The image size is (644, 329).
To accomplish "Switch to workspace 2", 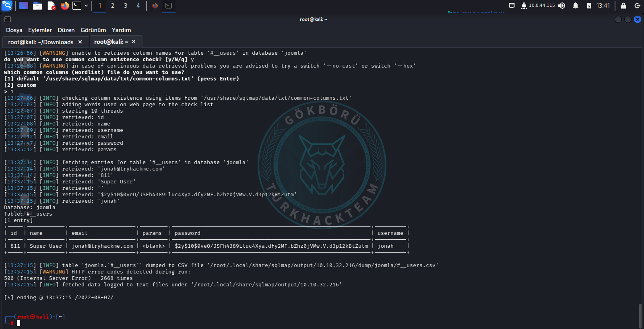I will point(113,6).
